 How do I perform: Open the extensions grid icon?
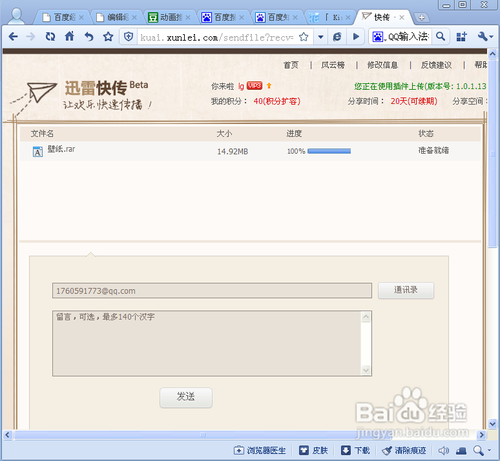[462, 37]
